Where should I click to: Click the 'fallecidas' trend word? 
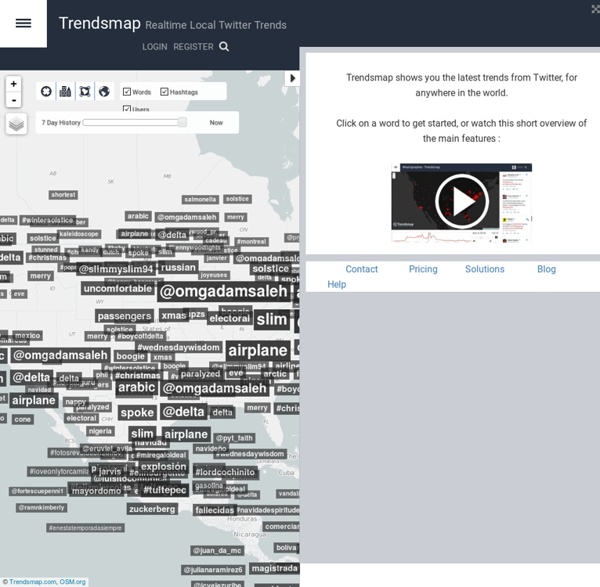pos(214,510)
